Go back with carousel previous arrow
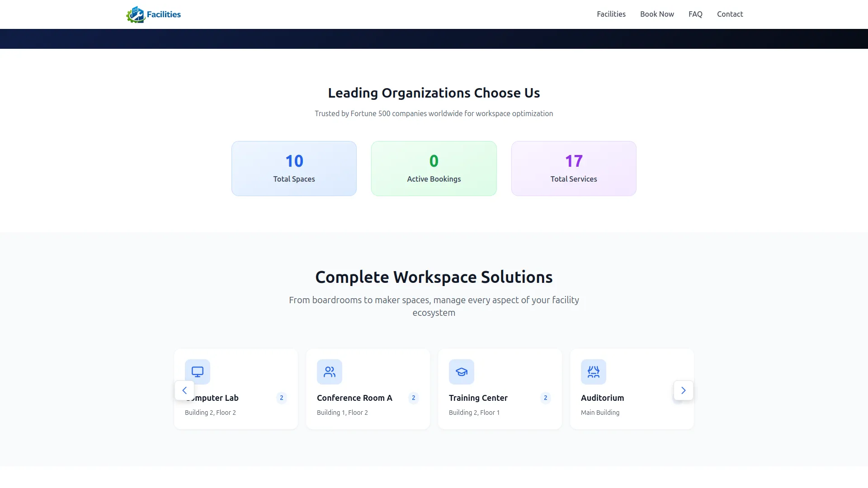The image size is (868, 488). pyautogui.click(x=184, y=390)
